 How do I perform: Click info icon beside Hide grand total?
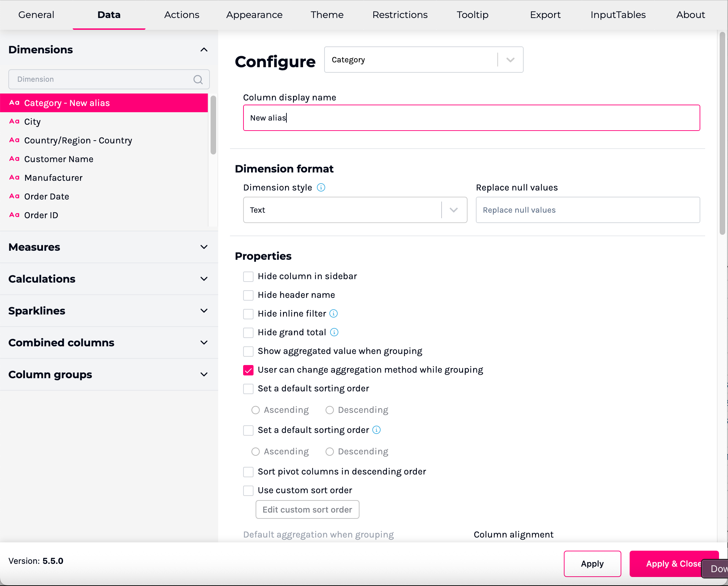[x=334, y=332]
